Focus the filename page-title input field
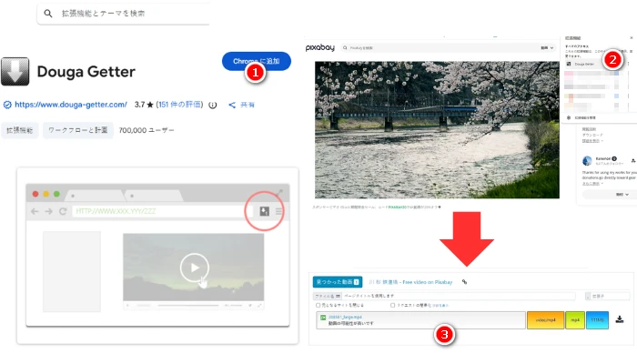This screenshot has width=637, height=364. pos(459,296)
